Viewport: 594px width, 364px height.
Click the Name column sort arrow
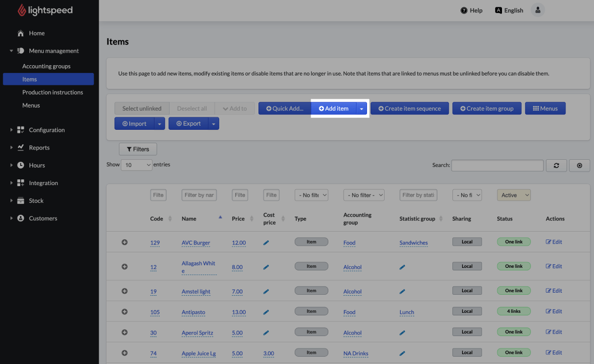220,218
